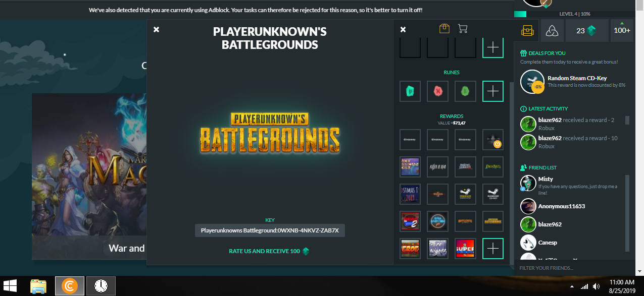The width and height of the screenshot is (644, 296).
Task: Open the first Giveaway reward tile
Action: tap(410, 140)
